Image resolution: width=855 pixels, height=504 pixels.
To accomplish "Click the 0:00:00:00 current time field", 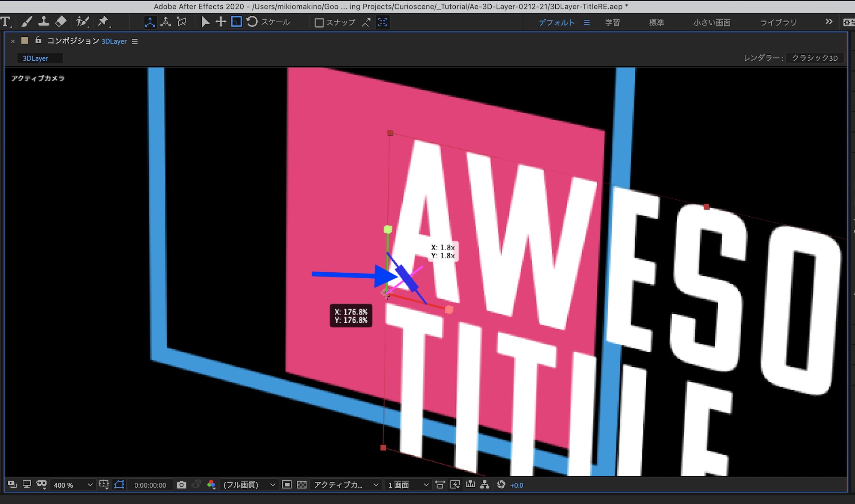I will (150, 485).
